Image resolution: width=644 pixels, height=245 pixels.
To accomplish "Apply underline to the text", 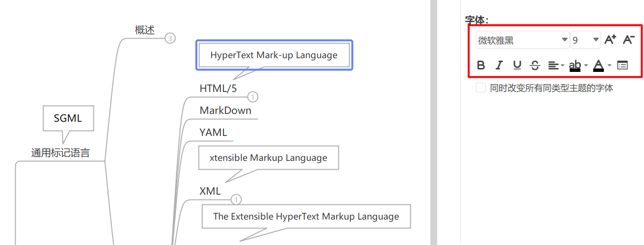I will click(517, 65).
